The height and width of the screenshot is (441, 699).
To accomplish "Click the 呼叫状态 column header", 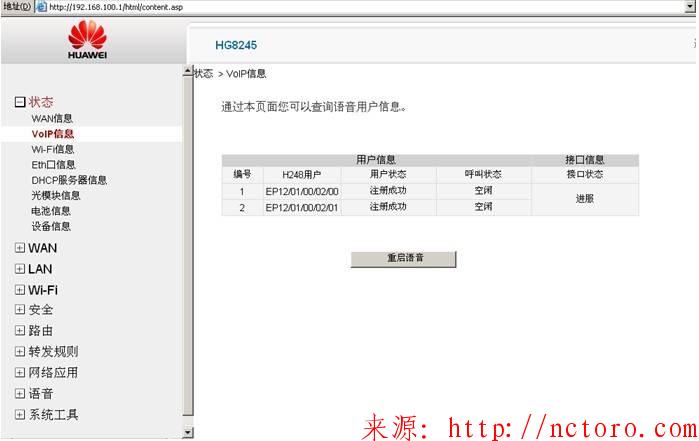I will coord(483,174).
